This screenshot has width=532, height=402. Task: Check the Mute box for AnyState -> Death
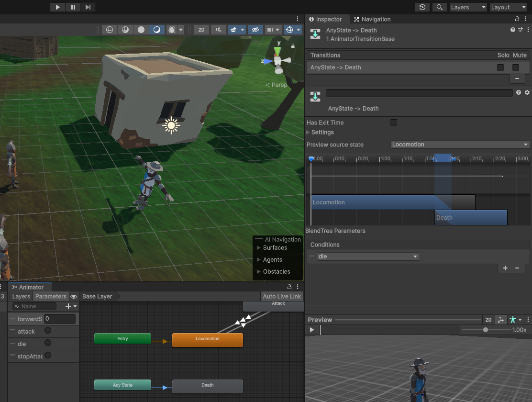(516, 67)
